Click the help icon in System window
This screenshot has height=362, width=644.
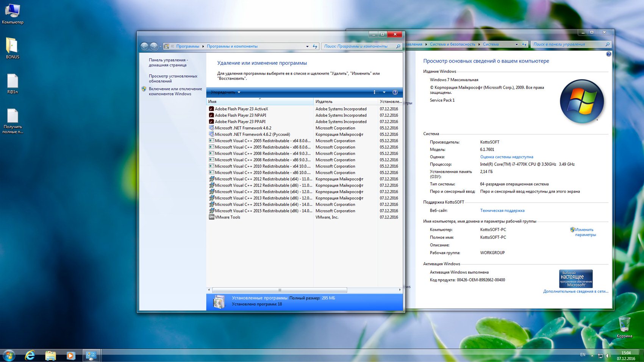click(608, 54)
